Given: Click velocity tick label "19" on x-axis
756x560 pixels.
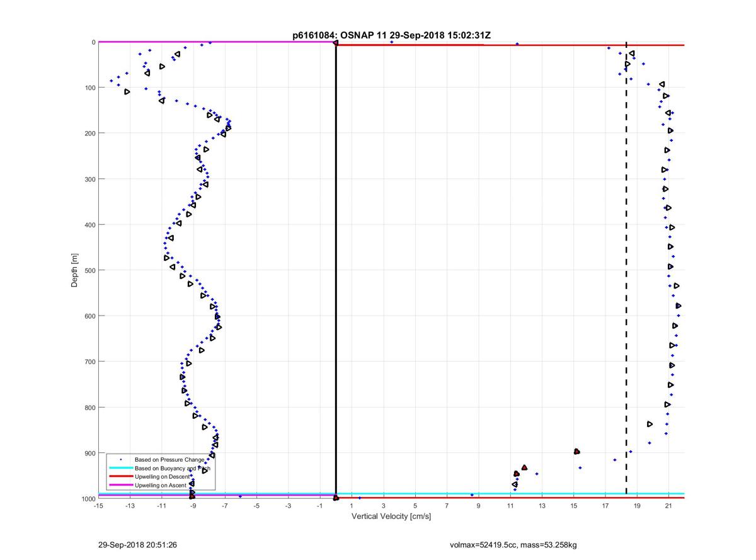Looking at the screenshot, I should pos(637,506).
